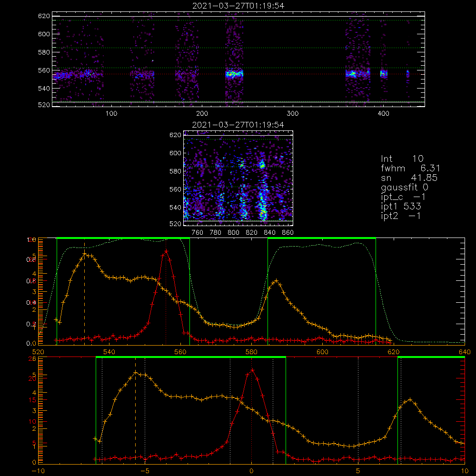Click x-axis label 520 of the profile plot
Viewport: 476px width, 476px height.
pos(38,352)
